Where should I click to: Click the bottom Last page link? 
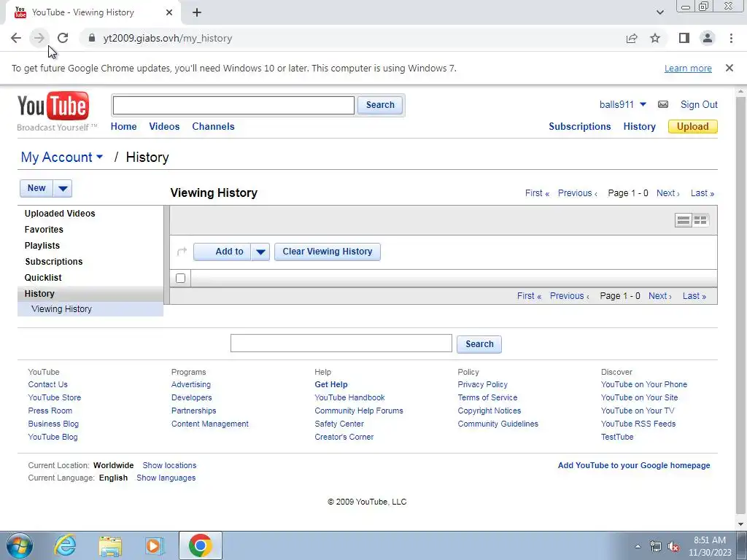pyautogui.click(x=694, y=296)
